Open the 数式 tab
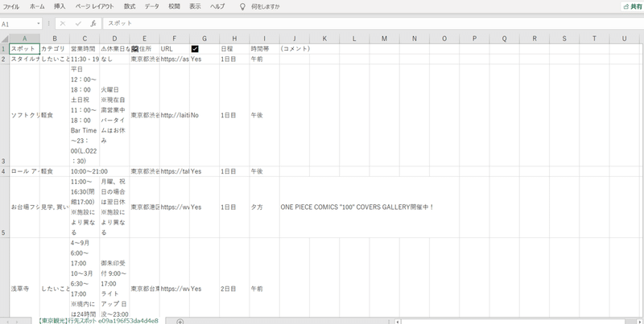Screen dimensions: 644x324 click(x=130, y=6)
